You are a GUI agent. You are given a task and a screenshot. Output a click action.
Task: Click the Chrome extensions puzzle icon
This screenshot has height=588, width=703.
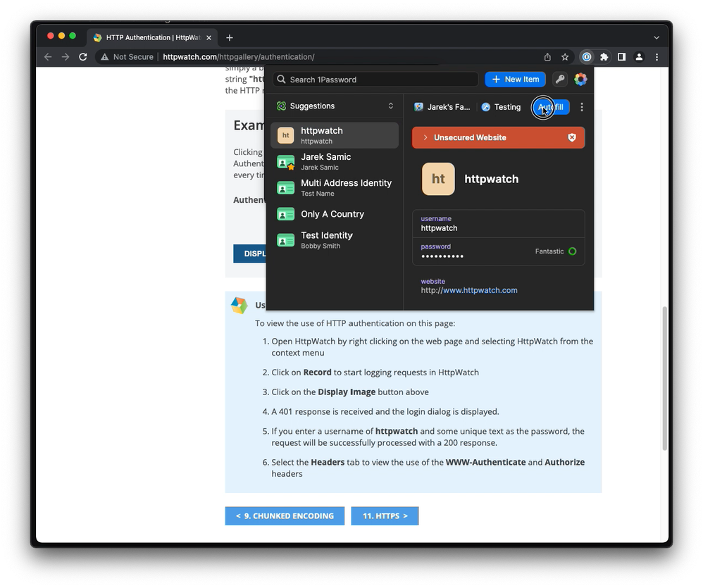click(604, 57)
